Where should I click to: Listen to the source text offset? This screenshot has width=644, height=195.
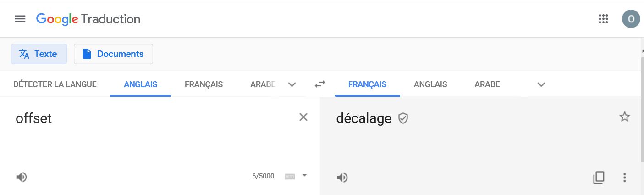click(x=22, y=177)
